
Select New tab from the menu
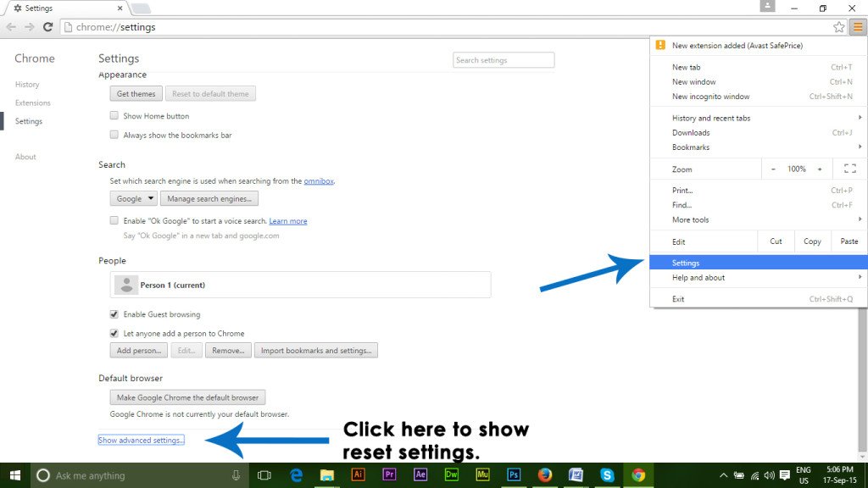point(759,67)
